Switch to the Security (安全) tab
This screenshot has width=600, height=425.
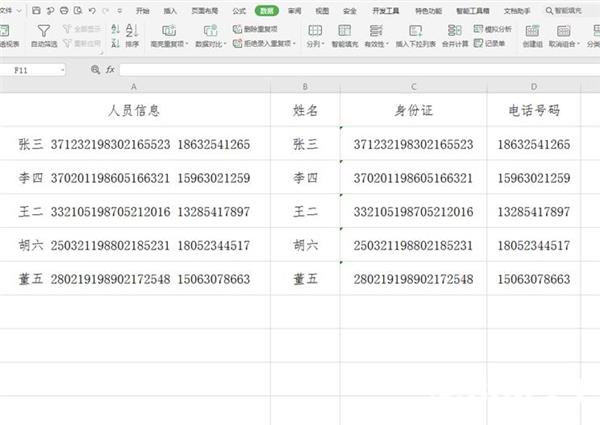(x=350, y=11)
